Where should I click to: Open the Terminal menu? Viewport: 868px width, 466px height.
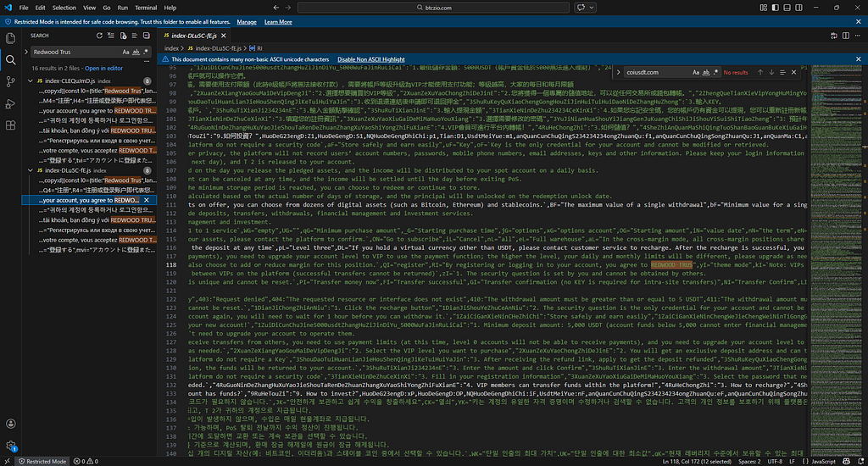pyautogui.click(x=146, y=8)
